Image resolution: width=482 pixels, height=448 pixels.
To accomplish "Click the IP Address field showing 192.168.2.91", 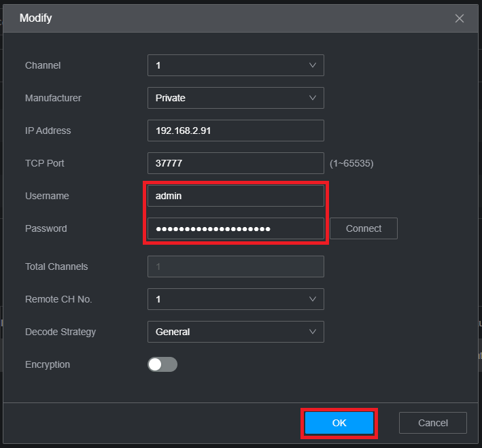I will 235,131.
